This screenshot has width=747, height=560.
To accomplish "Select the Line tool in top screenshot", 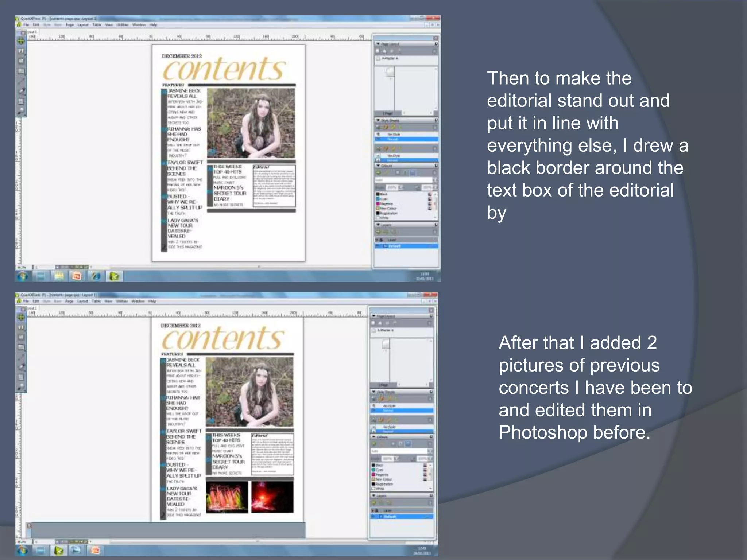I will [22, 81].
